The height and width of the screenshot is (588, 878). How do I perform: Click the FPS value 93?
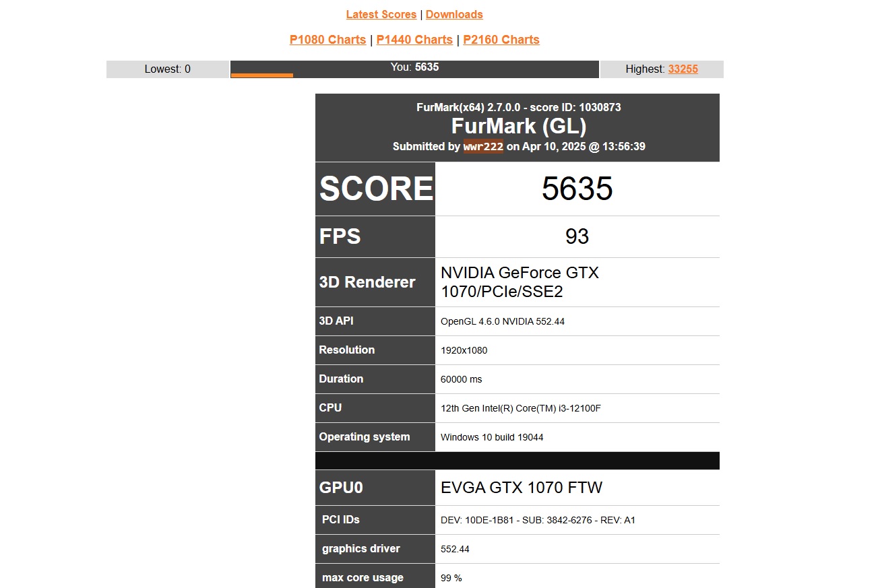pyautogui.click(x=577, y=236)
